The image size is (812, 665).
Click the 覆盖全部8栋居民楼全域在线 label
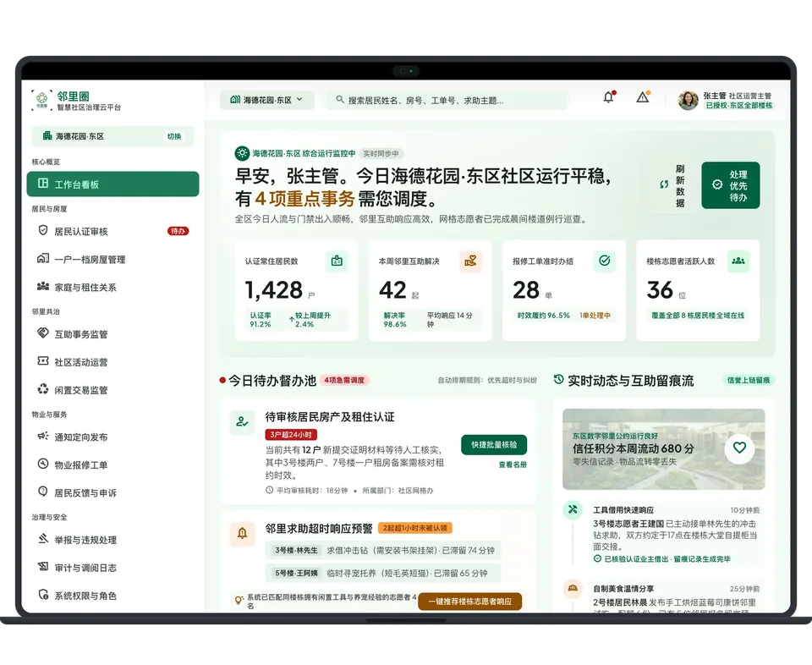[698, 316]
